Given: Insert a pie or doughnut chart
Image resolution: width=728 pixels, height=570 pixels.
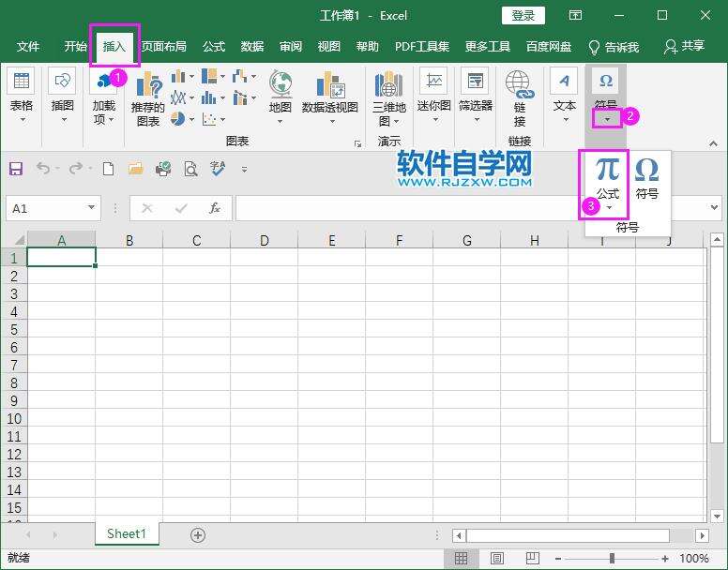Looking at the screenshot, I should pyautogui.click(x=182, y=119).
